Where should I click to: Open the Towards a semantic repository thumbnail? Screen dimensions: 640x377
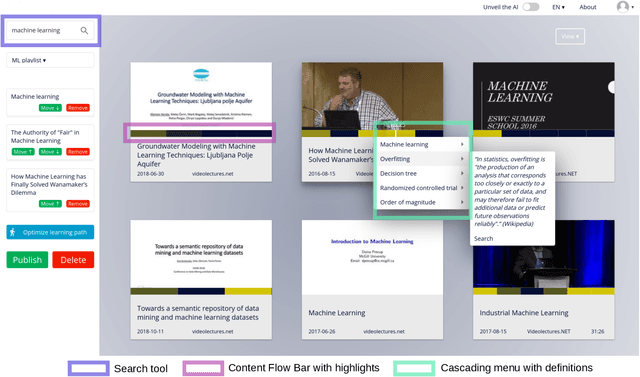[x=201, y=254]
